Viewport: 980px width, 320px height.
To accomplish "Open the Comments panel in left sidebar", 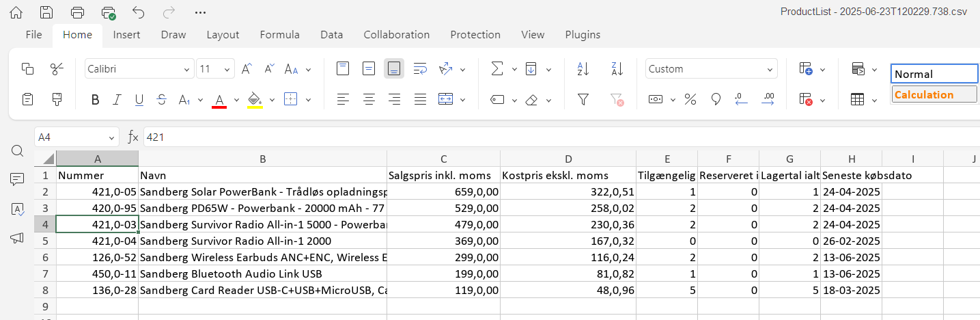I will [x=18, y=180].
